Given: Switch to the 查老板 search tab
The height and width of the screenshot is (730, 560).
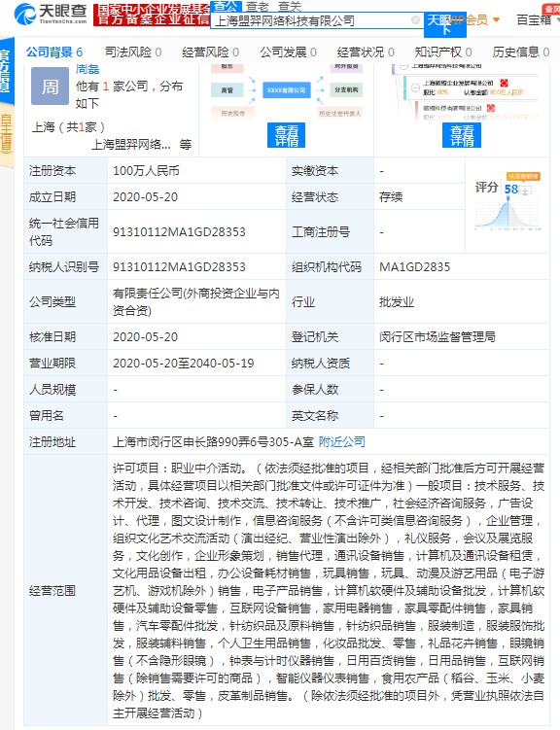Looking at the screenshot, I should pos(258,6).
